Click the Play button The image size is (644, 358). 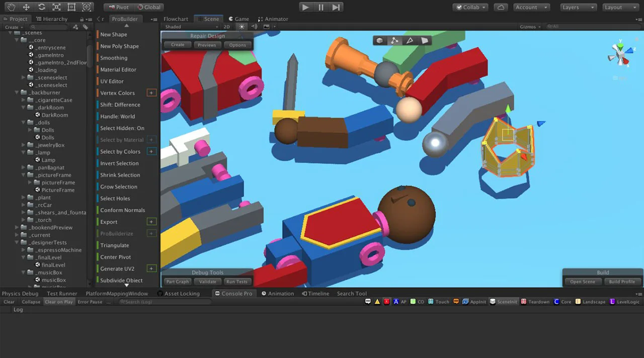[305, 7]
